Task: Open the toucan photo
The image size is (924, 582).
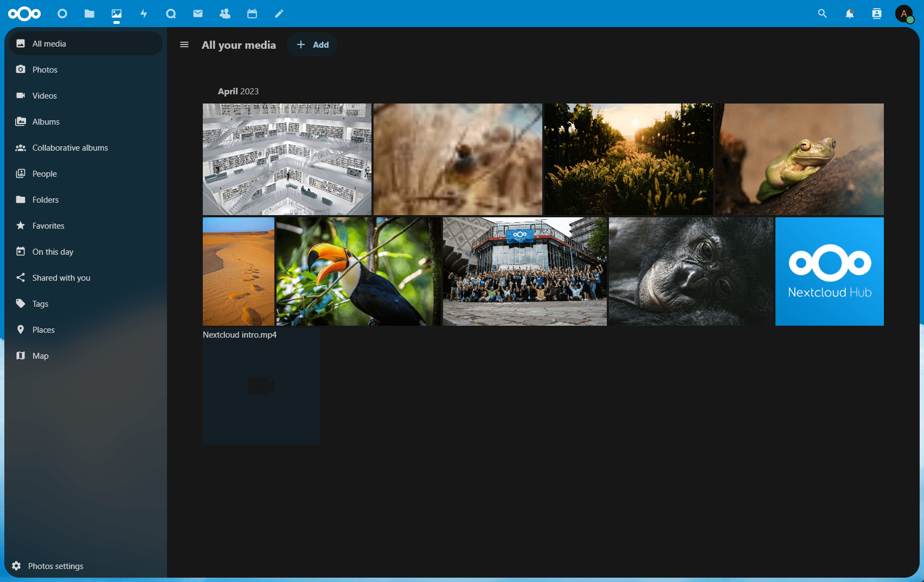Action: [358, 271]
